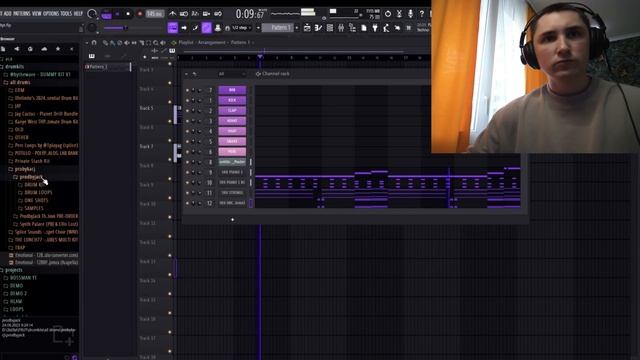This screenshot has height=360, width=640.
Task: Toggle the browser view icon
Action: pyautogui.click(x=352, y=28)
